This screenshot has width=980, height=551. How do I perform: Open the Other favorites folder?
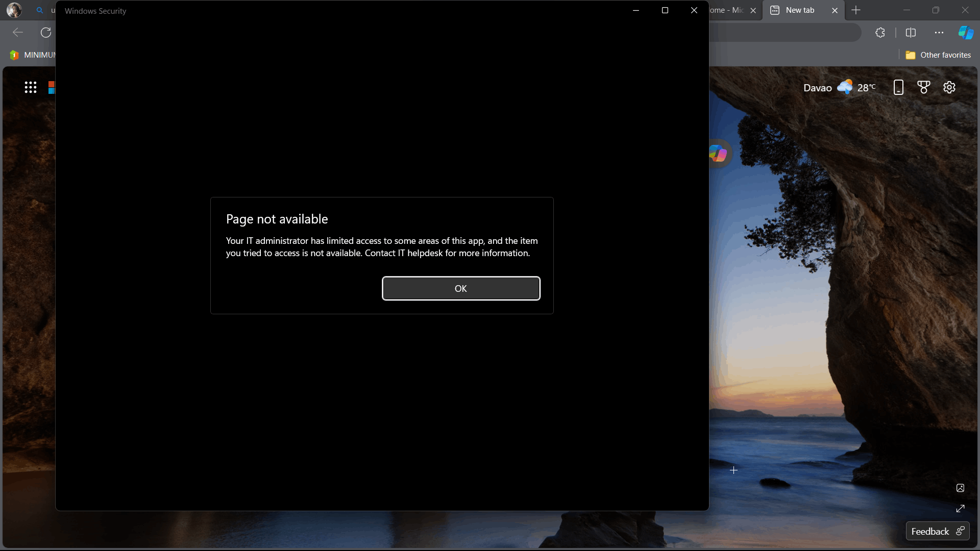click(938, 55)
